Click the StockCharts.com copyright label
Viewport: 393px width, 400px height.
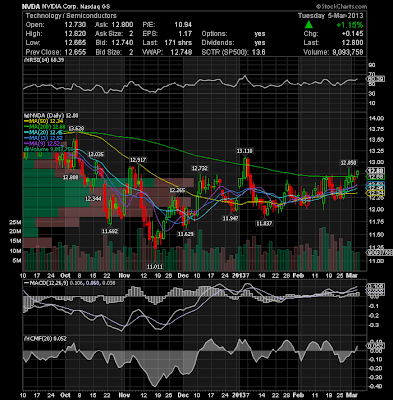pos(341,6)
